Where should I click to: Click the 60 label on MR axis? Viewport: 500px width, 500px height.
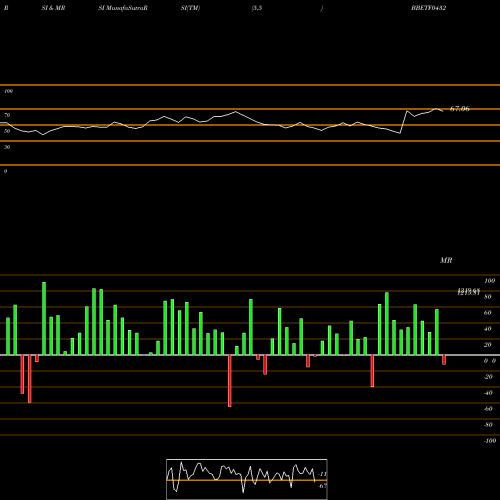click(487, 313)
